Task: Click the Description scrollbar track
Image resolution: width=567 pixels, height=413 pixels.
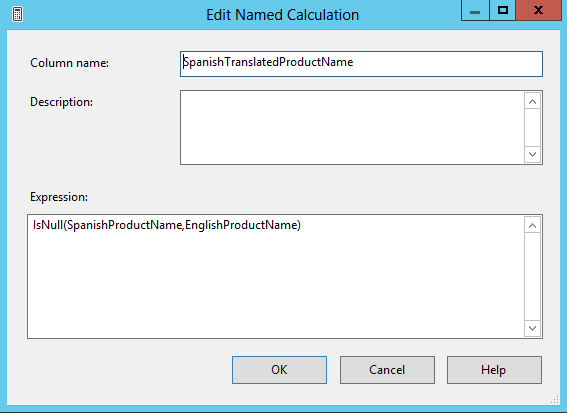Action: tap(532, 128)
